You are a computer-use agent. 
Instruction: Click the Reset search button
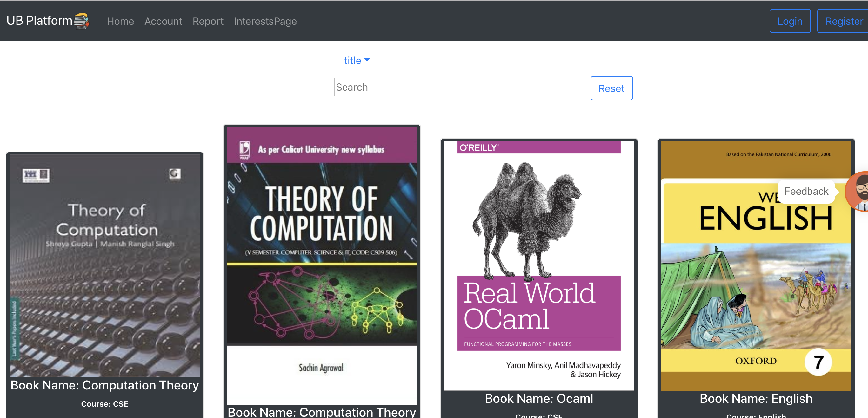[x=611, y=88]
